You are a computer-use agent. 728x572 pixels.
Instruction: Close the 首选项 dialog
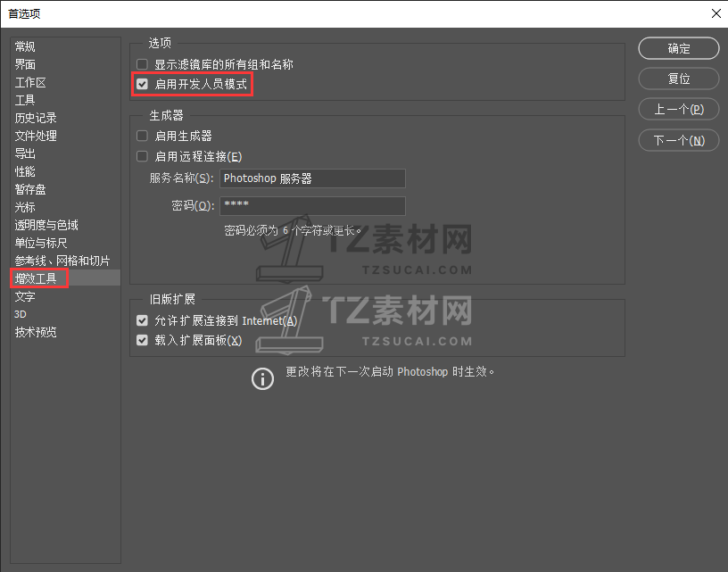(716, 13)
